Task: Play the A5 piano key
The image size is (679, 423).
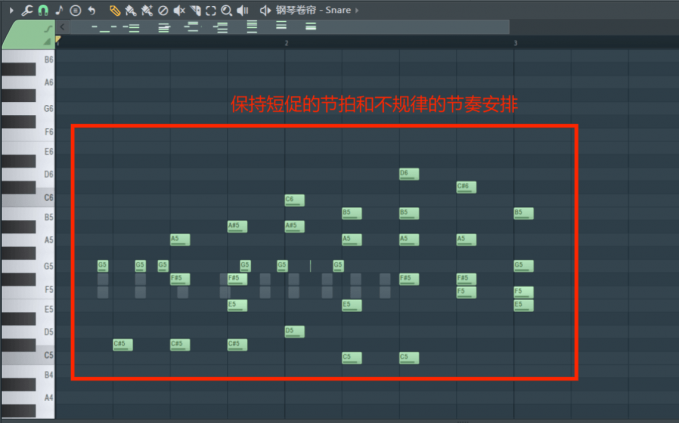Action: click(45, 240)
